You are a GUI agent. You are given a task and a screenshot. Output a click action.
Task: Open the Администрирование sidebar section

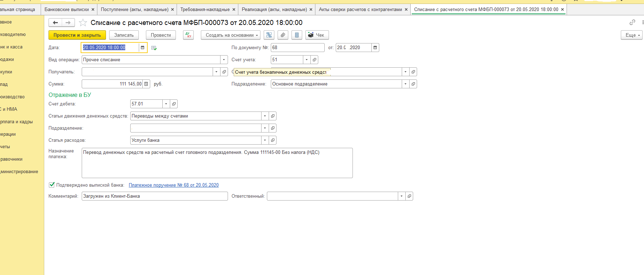click(19, 172)
